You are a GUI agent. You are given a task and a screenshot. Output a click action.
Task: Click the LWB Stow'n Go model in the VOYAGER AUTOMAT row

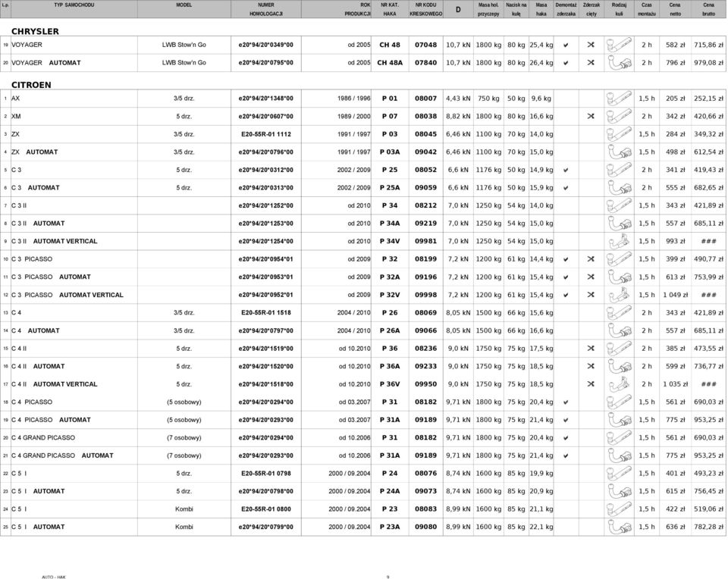184,63
